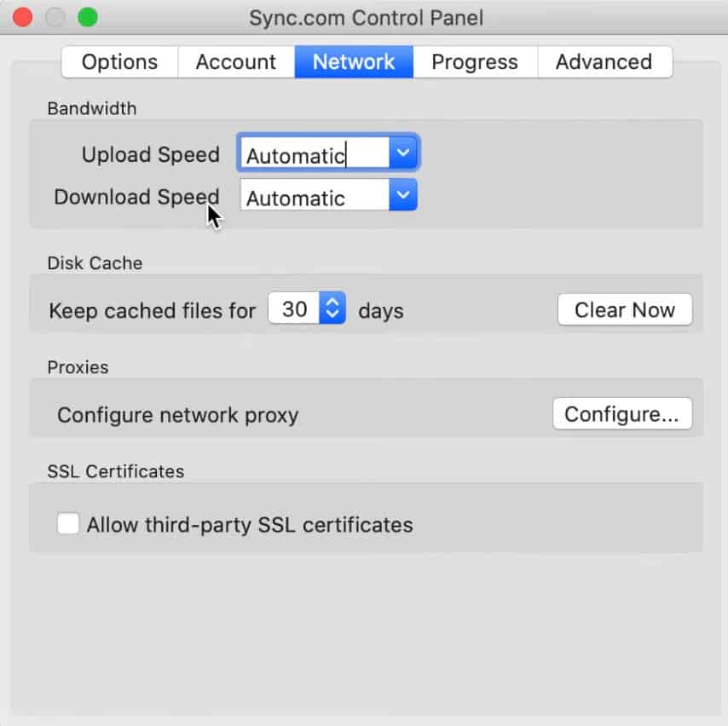Click the Configure network proxy row
Image resolution: width=728 pixels, height=726 pixels.
tap(176, 415)
